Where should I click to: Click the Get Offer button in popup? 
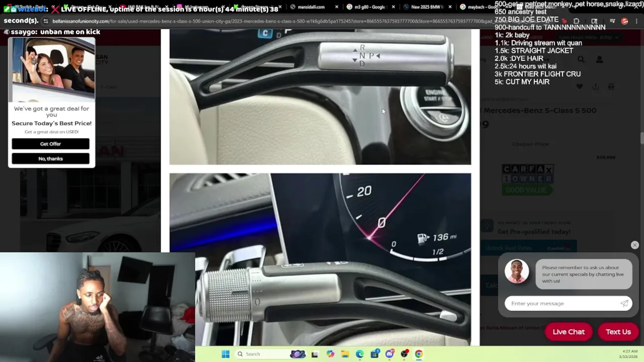pyautogui.click(x=50, y=144)
